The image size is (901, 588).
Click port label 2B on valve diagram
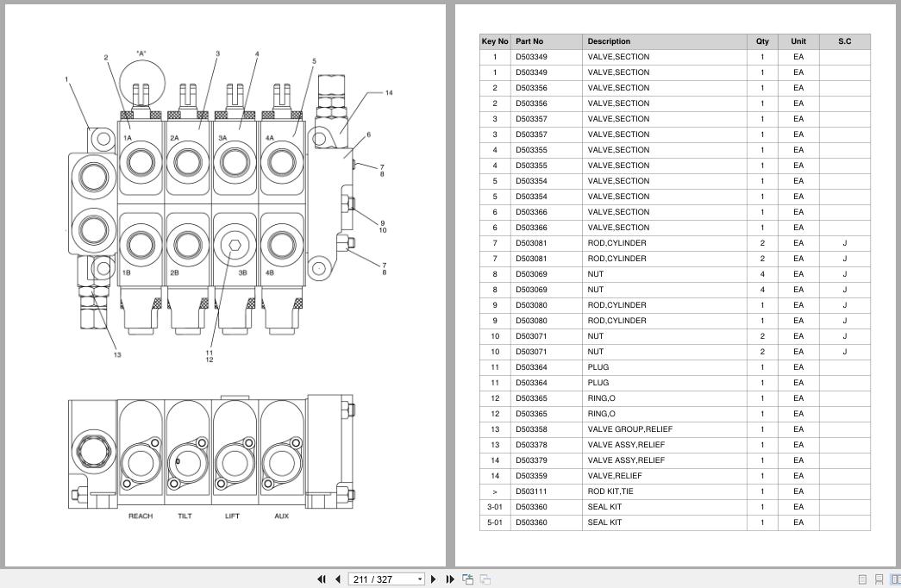tap(175, 272)
